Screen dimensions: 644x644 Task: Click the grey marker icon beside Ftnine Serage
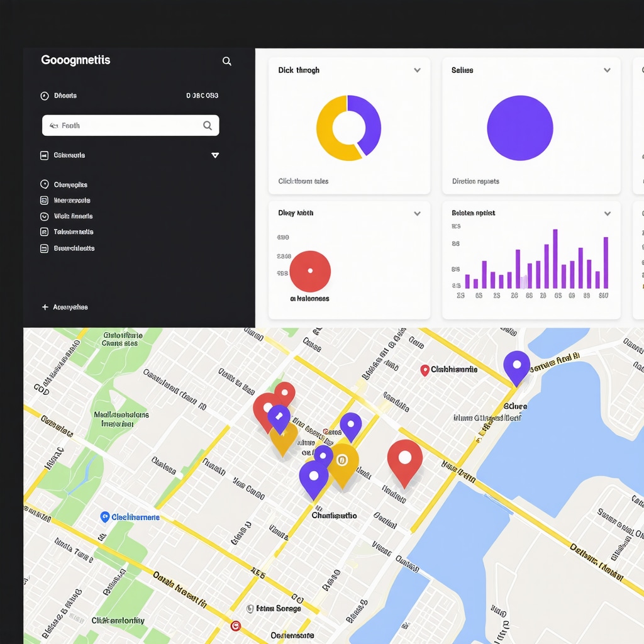(x=250, y=608)
